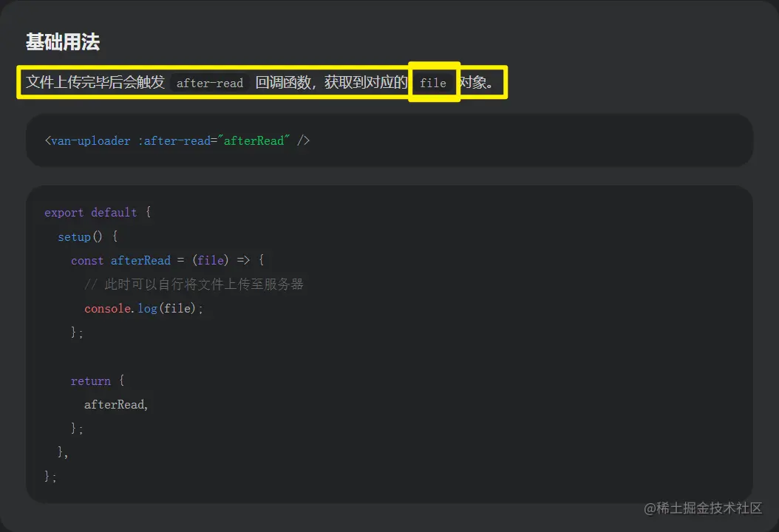This screenshot has height=532, width=779.
Task: Click the van-uploader template code line
Action: (177, 140)
